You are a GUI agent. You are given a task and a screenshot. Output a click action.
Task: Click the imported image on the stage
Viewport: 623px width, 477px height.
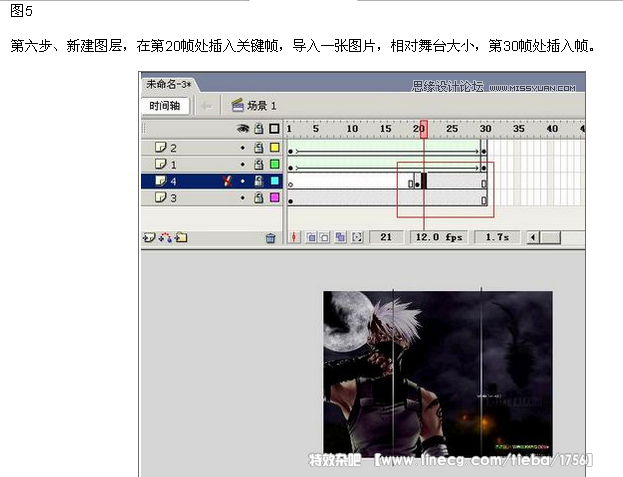tap(437, 374)
